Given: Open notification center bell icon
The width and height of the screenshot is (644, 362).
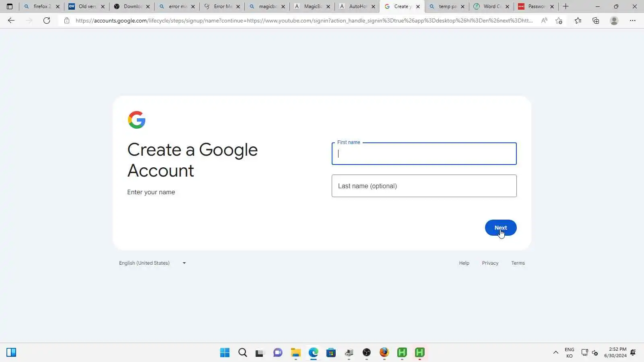Looking at the screenshot, I should [x=633, y=353].
